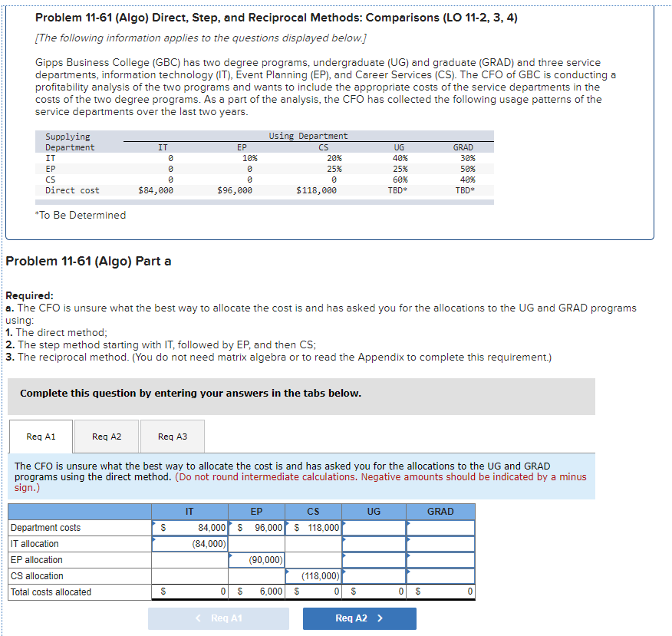Screen dimensions: 672x636
Task: Switch to the Req A2 tab
Action: pos(106,436)
